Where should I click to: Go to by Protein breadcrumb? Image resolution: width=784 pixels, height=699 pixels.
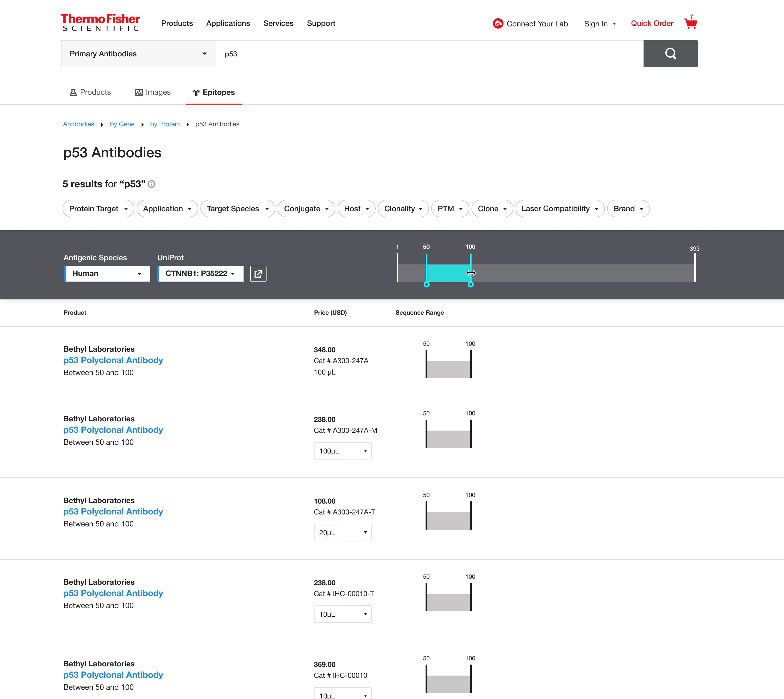(165, 124)
